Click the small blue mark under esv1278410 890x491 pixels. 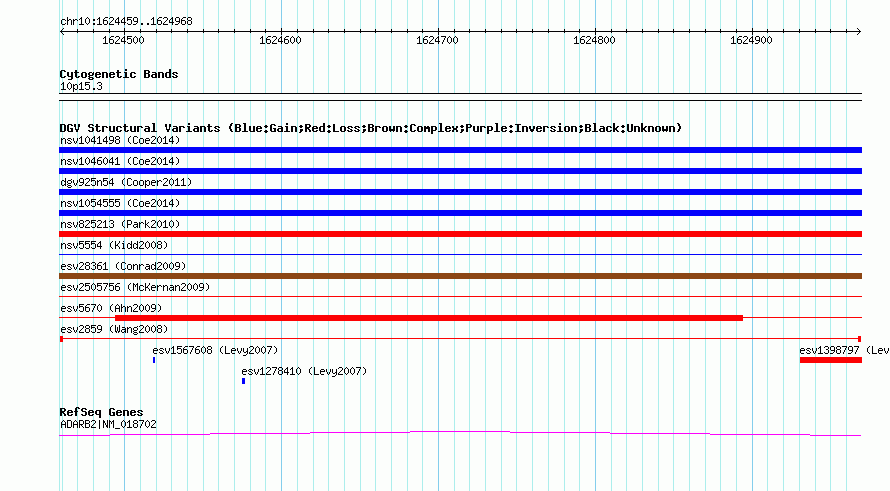point(244,381)
